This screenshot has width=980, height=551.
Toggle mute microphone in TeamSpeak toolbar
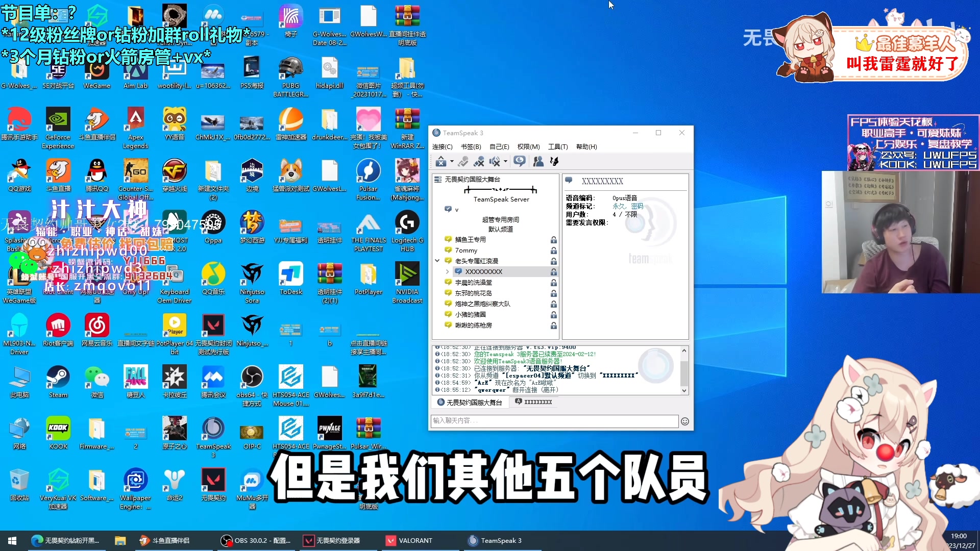pyautogui.click(x=479, y=162)
